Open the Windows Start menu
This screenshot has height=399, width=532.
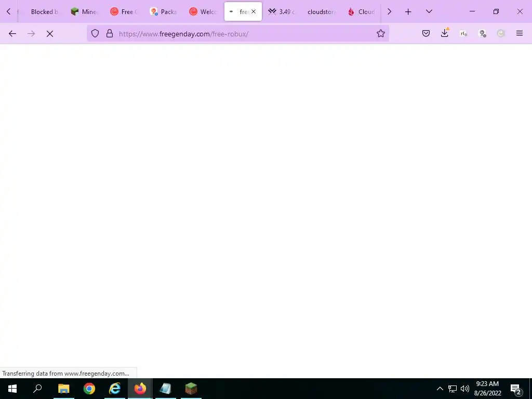click(12, 389)
